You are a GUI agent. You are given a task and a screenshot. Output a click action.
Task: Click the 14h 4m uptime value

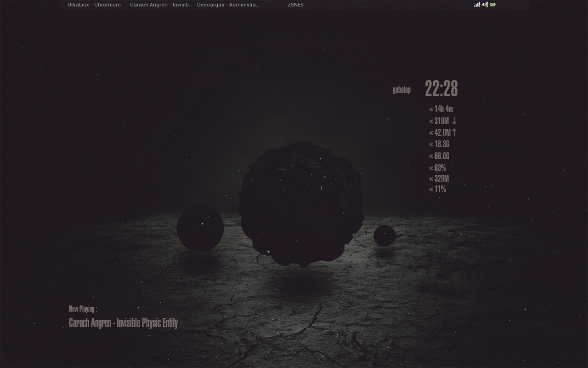tap(444, 109)
